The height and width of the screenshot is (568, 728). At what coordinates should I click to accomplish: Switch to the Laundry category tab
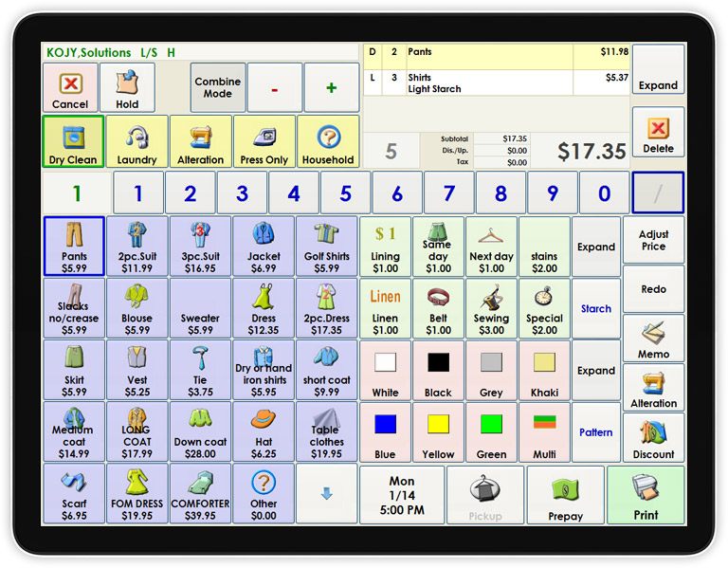[136, 141]
